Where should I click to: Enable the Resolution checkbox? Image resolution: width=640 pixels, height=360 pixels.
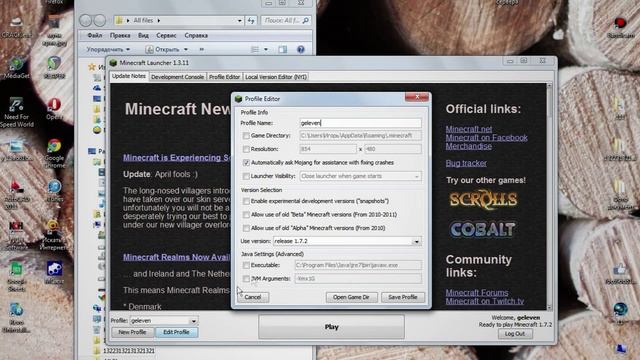tap(246, 149)
